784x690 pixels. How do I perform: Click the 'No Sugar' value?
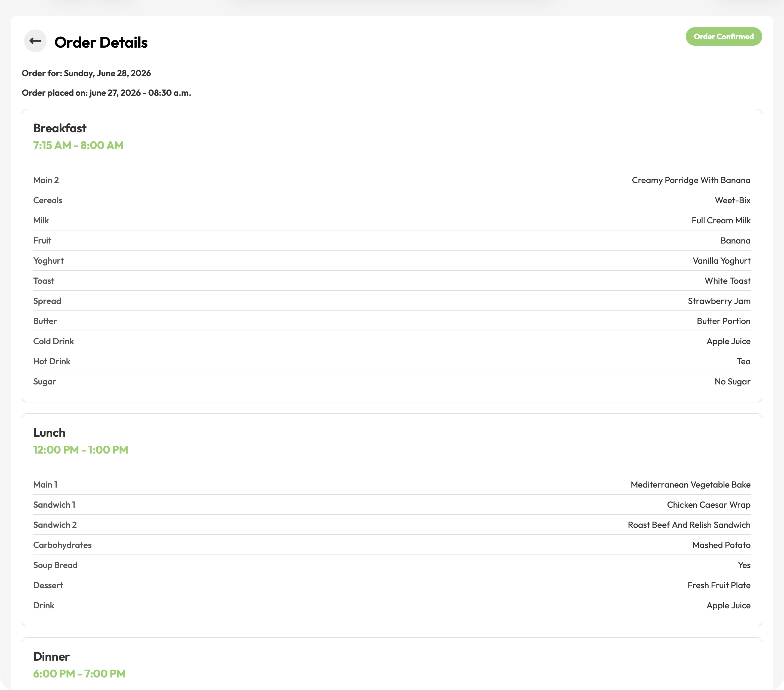(x=732, y=381)
